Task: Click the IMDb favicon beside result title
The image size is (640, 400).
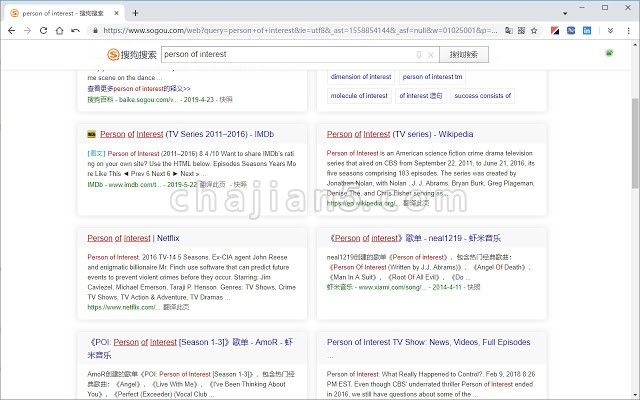Action: point(91,134)
